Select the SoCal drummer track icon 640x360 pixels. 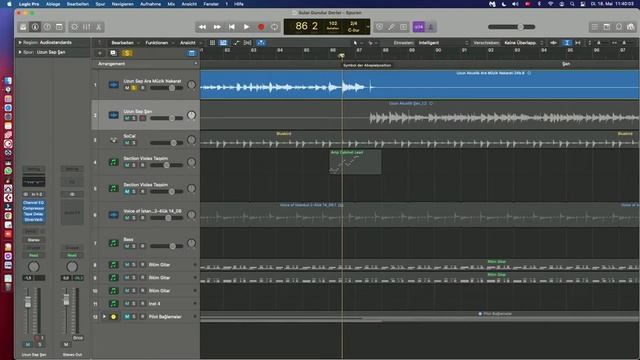[x=113, y=140]
